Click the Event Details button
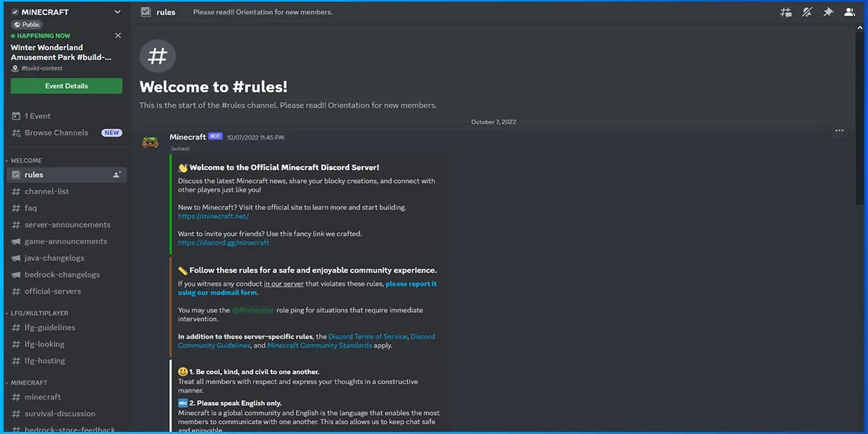The image size is (868, 434). point(67,86)
